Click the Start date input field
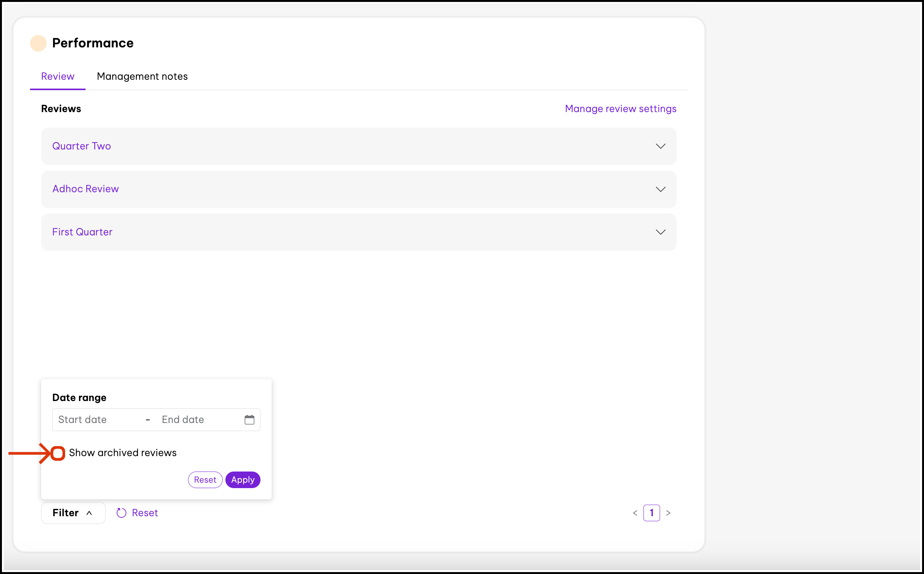Screen dimensions: 924x574 96,420
